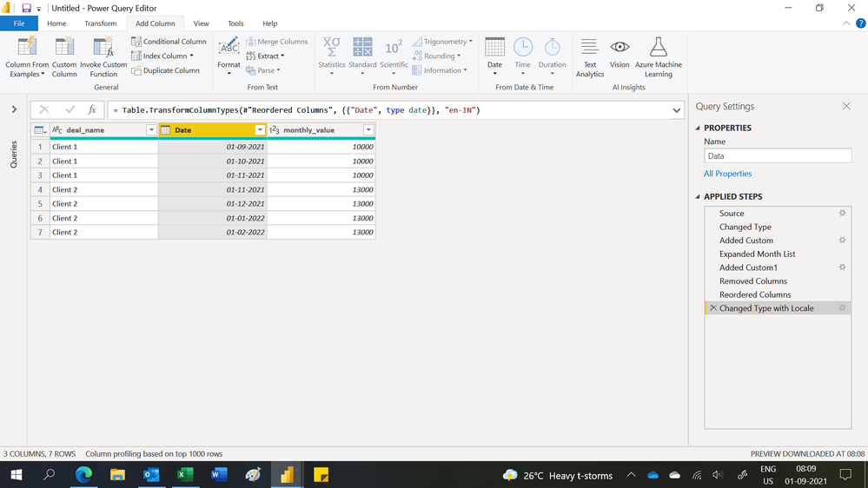The width and height of the screenshot is (868, 488).
Task: Collapse the APPLIED STEPS section
Action: pyautogui.click(x=698, y=196)
